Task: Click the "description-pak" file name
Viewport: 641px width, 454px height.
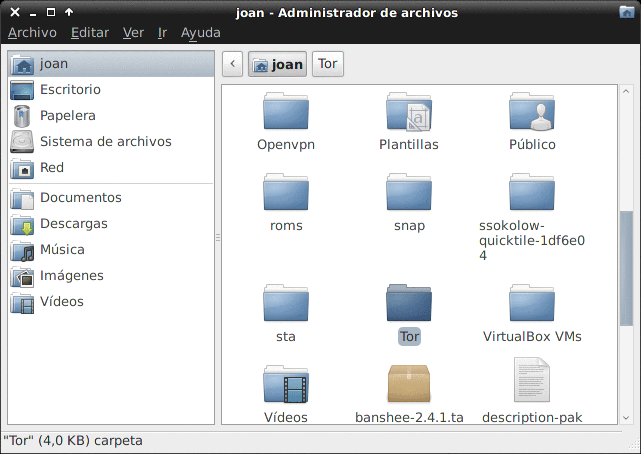Action: point(532,417)
